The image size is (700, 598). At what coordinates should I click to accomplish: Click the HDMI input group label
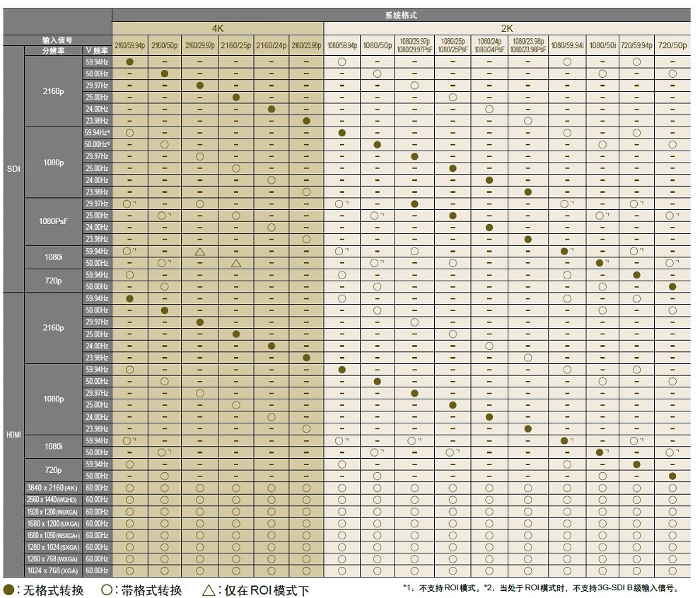[13, 435]
